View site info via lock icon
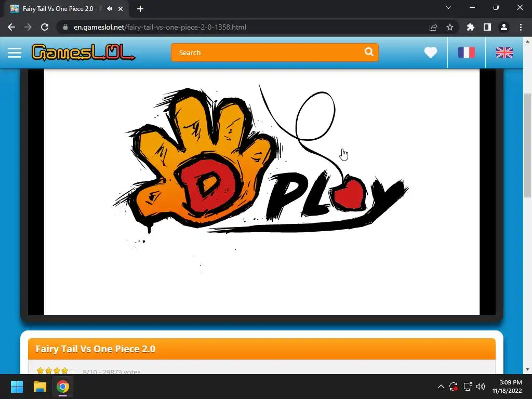 (65, 27)
